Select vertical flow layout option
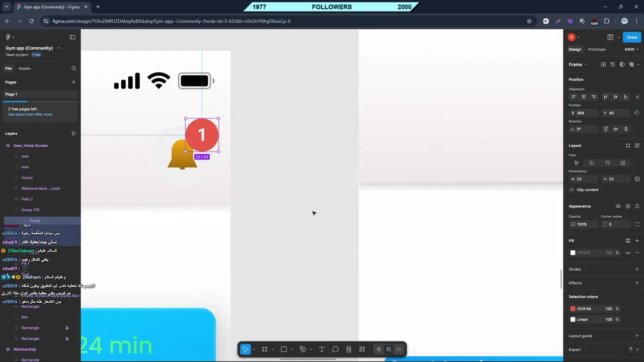Image resolution: width=644 pixels, height=362 pixels. pos(592,163)
